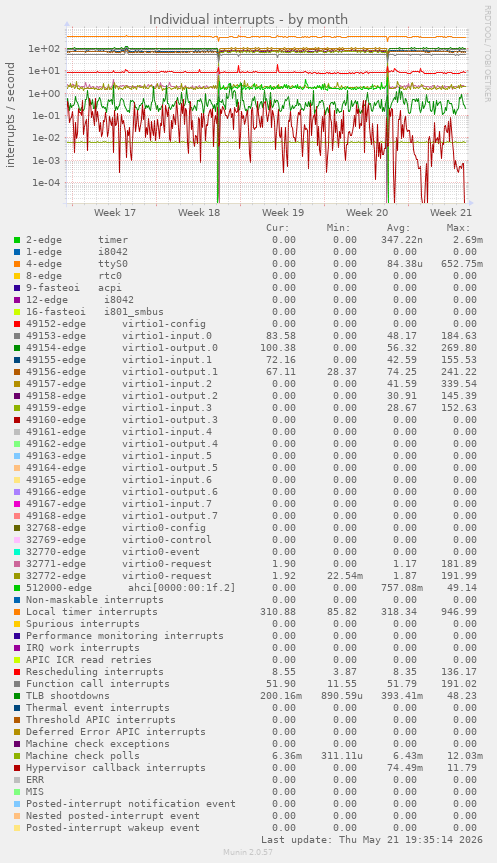Click the Week 21 axis label
497x863 pixels.
coord(451,212)
